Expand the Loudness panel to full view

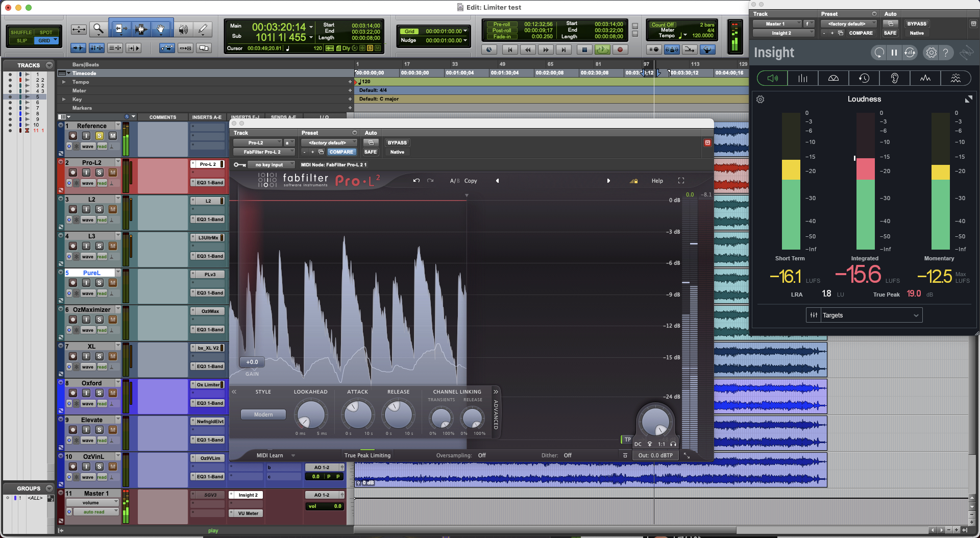pyautogui.click(x=968, y=99)
